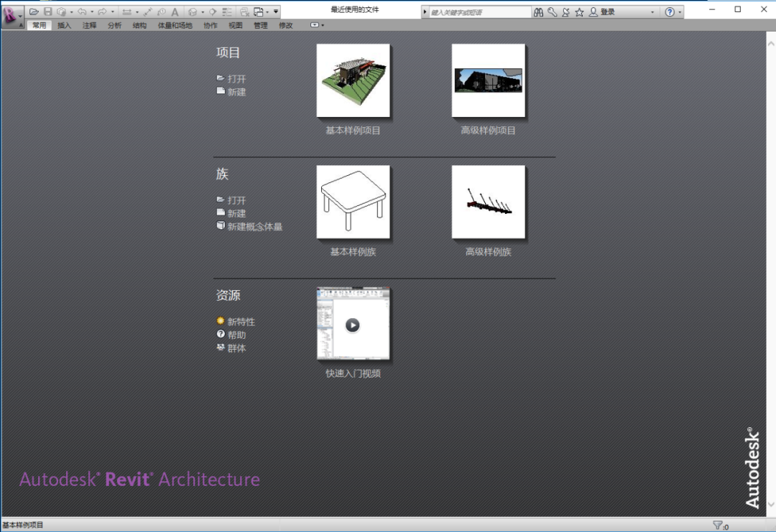Expand the dimension tool dropdown arrow
The image size is (776, 532).
pos(137,12)
